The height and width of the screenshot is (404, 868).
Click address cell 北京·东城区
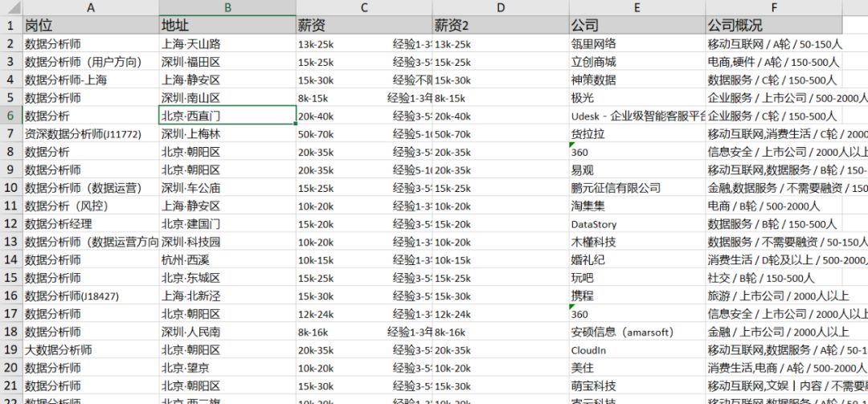tap(227, 278)
